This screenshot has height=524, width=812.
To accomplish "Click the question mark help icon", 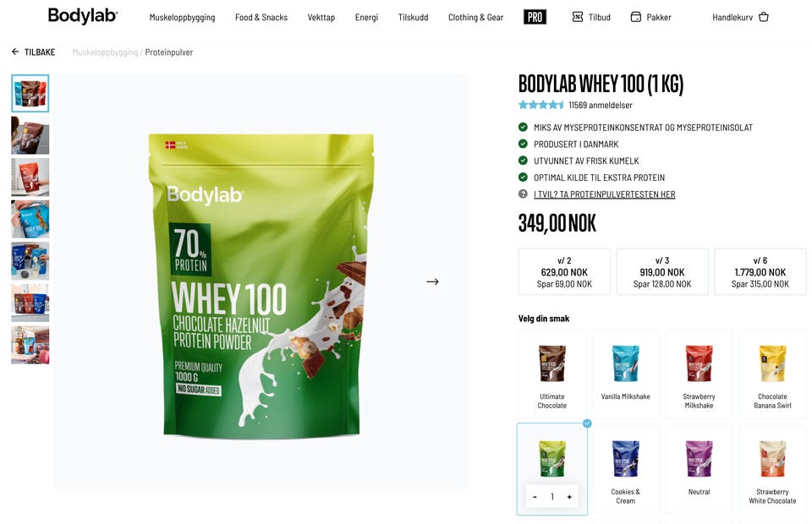I will (523, 194).
